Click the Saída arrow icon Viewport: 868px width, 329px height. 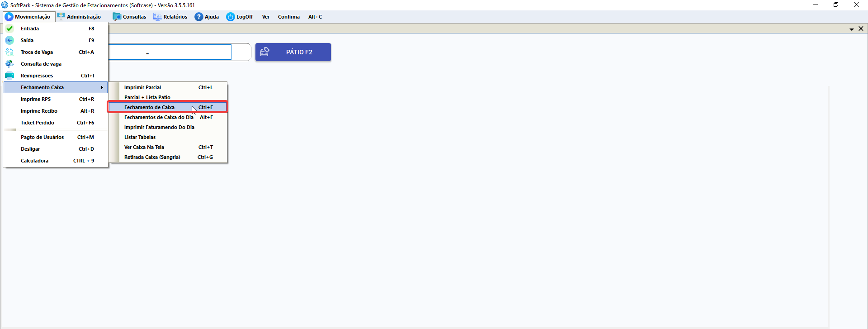9,40
